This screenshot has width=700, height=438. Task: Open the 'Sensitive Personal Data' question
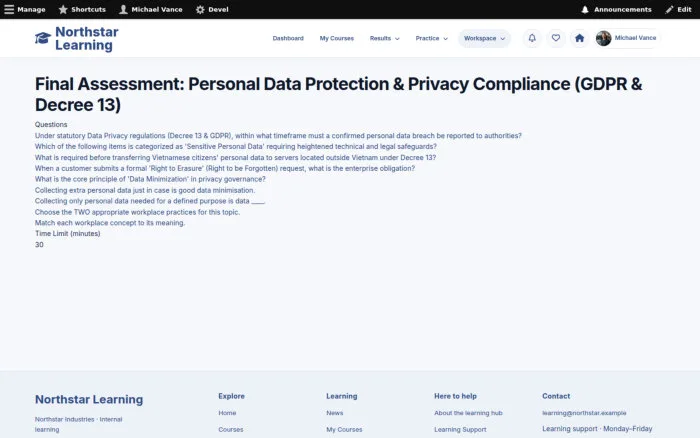pos(236,146)
